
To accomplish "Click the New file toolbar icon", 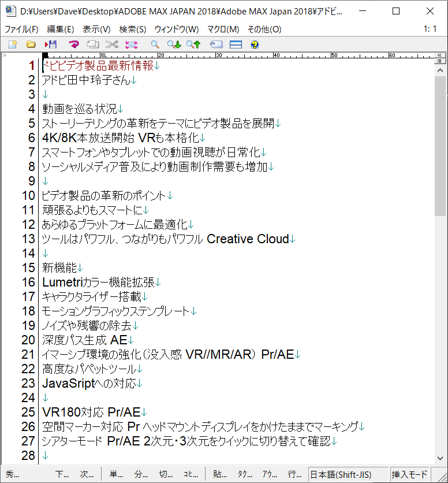I will pyautogui.click(x=13, y=44).
